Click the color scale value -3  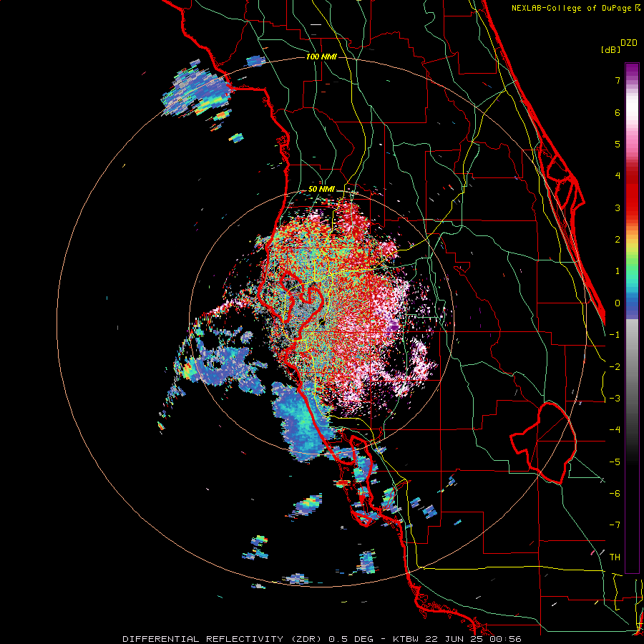(x=615, y=399)
